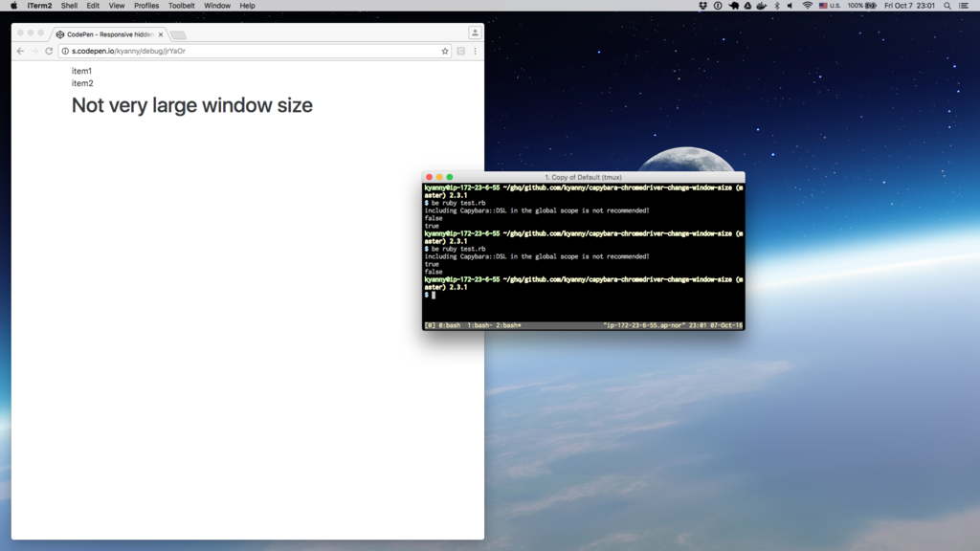The image size is (980, 551).
Task: Click the 'Not very large window size' heading
Action: (x=191, y=105)
